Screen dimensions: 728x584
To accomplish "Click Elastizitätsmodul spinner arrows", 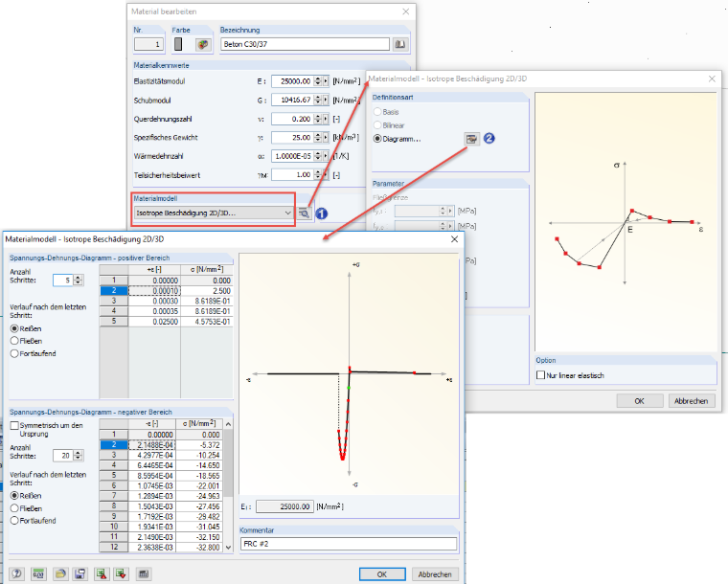I will point(318,81).
